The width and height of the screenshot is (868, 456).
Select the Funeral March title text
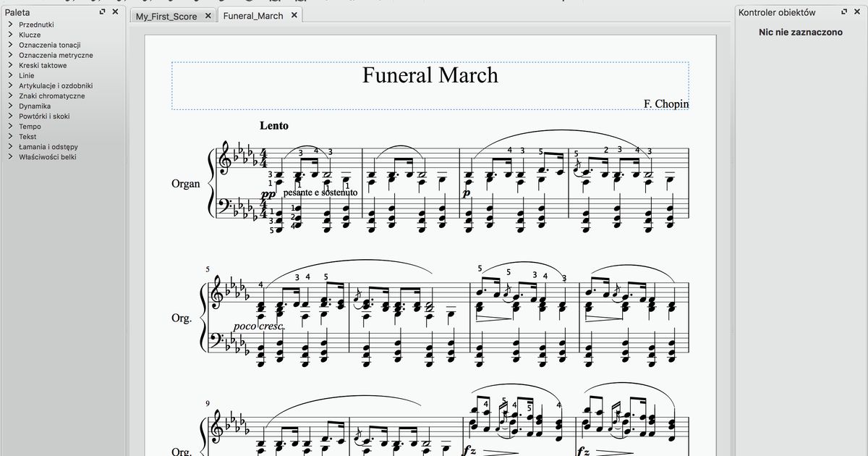pos(430,75)
